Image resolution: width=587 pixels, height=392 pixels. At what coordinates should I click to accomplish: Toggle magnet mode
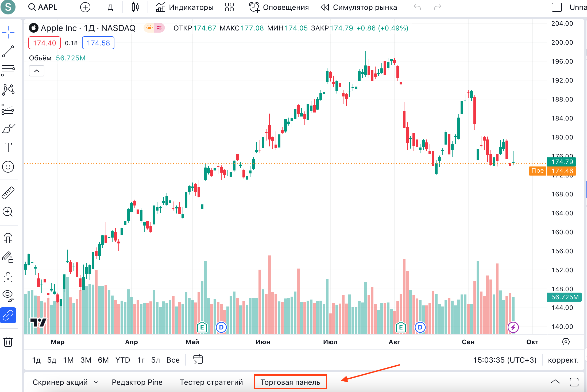[8, 238]
